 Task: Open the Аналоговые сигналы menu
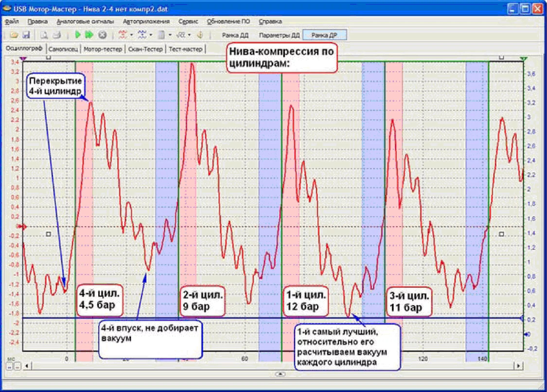coord(85,22)
